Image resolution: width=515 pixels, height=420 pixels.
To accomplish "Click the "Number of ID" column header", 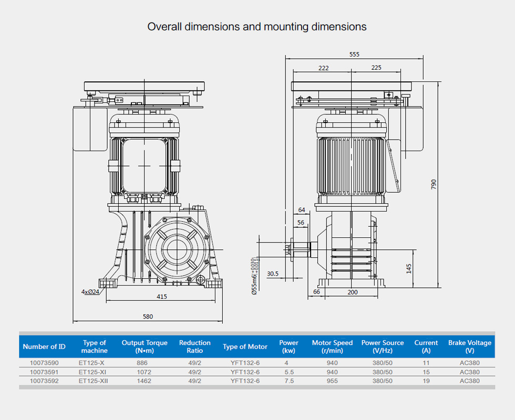I will click(x=44, y=346).
